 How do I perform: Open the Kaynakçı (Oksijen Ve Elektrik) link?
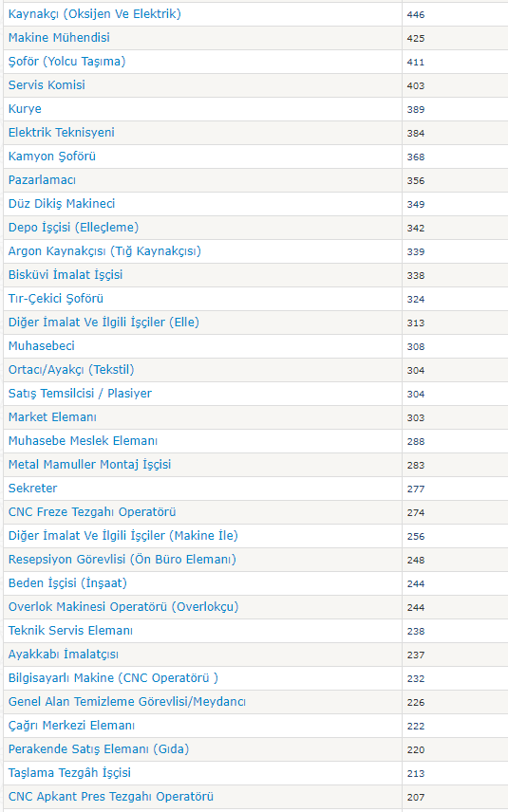pyautogui.click(x=95, y=14)
